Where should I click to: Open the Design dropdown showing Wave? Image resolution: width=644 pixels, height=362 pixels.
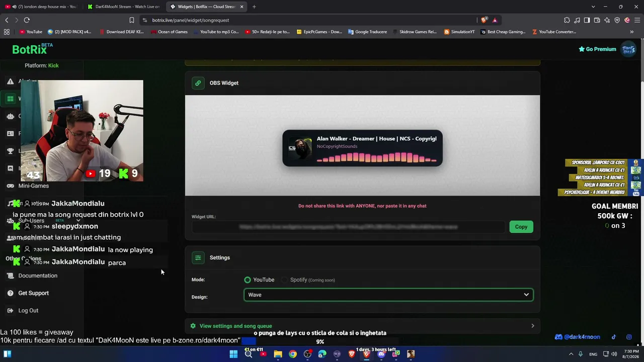388,295
